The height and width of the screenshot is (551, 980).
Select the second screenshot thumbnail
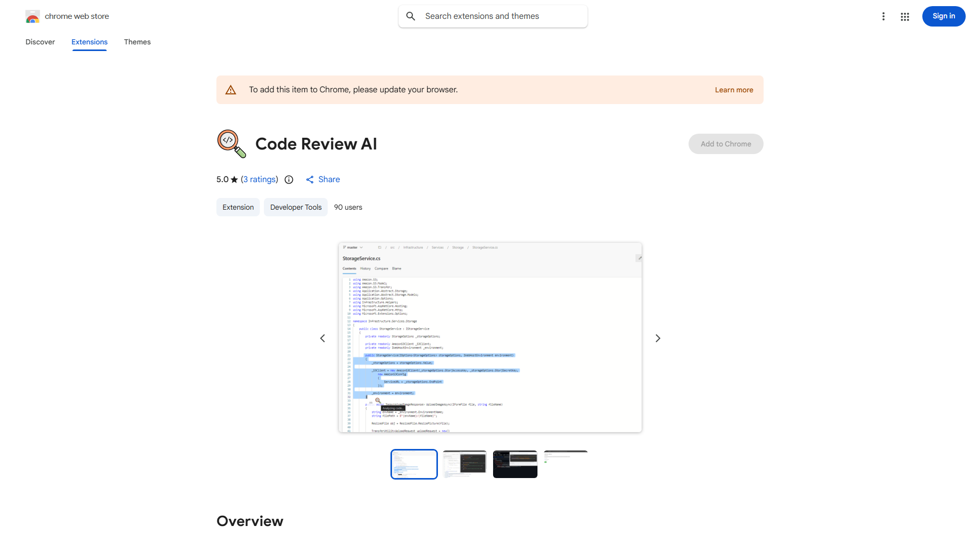coord(464,464)
